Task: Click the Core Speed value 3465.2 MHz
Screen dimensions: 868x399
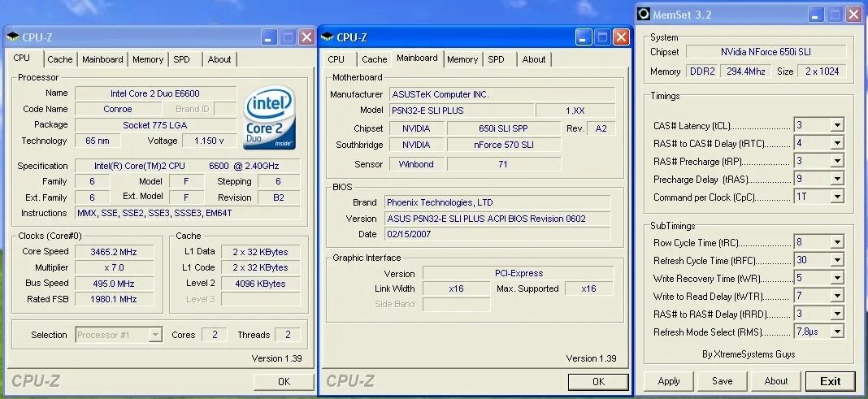Action: 114,252
